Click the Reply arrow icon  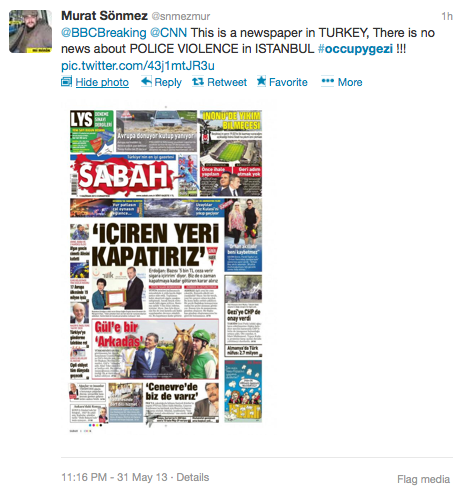(x=146, y=81)
